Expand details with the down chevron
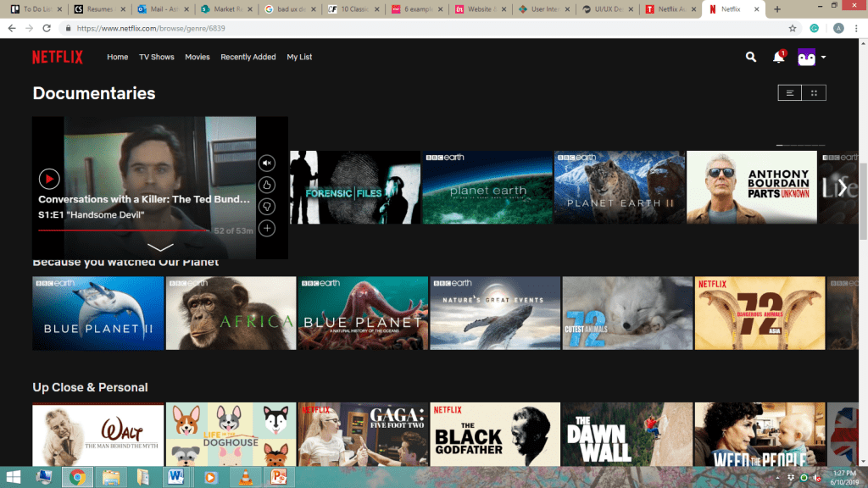 pos(160,247)
